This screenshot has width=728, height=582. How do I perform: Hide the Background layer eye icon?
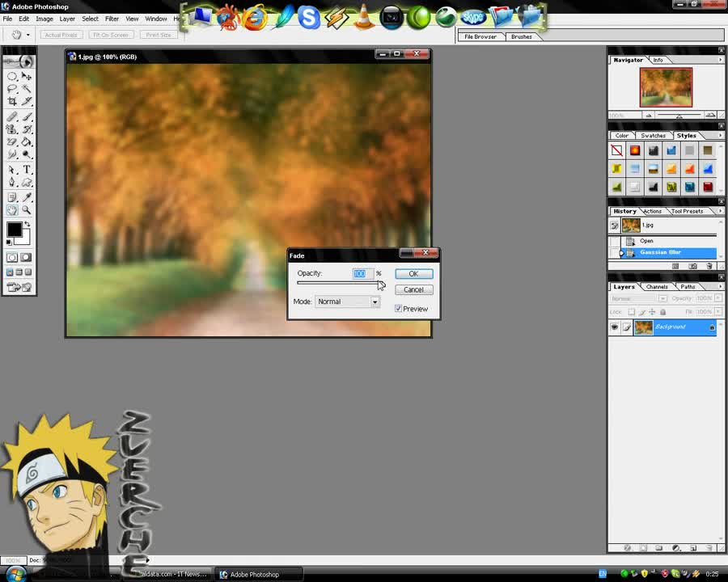[614, 327]
